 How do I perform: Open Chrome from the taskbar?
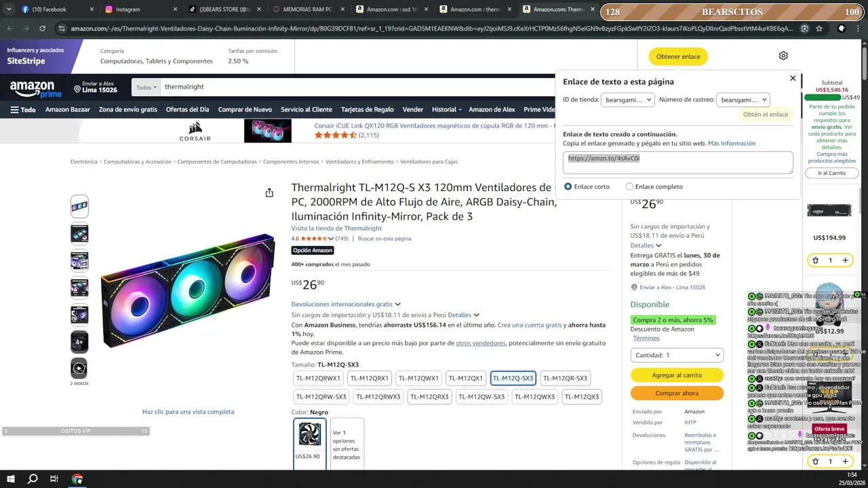point(77,479)
